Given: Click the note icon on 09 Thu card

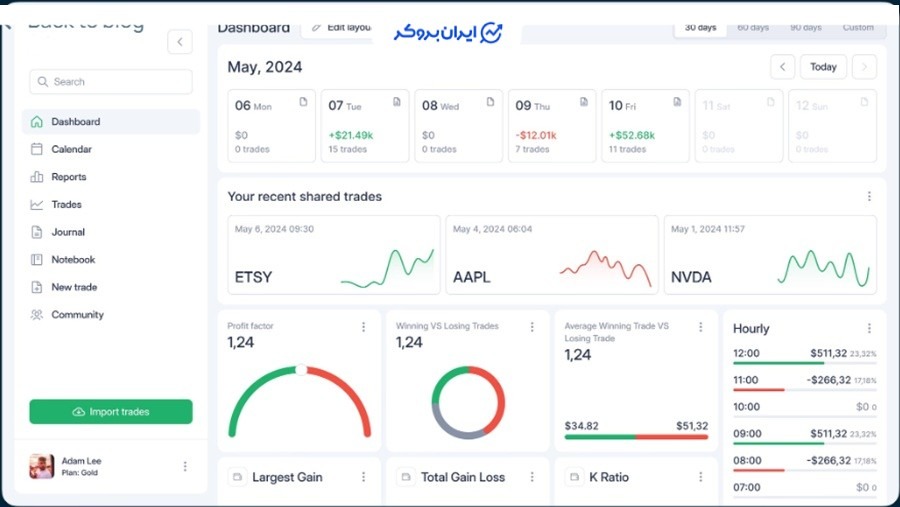Looking at the screenshot, I should pyautogui.click(x=583, y=103).
